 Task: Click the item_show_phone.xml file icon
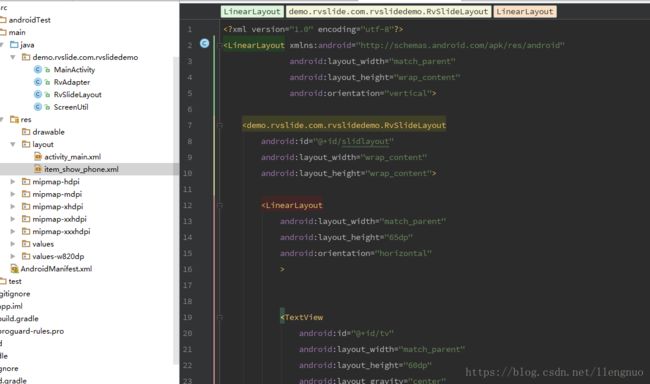[x=38, y=169]
